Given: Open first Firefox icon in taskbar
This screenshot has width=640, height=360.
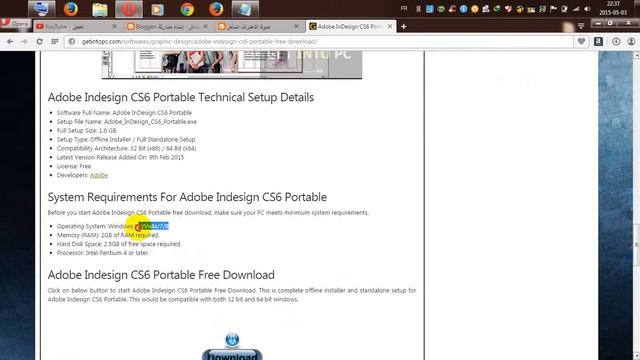Looking at the screenshot, I should tap(71, 9).
